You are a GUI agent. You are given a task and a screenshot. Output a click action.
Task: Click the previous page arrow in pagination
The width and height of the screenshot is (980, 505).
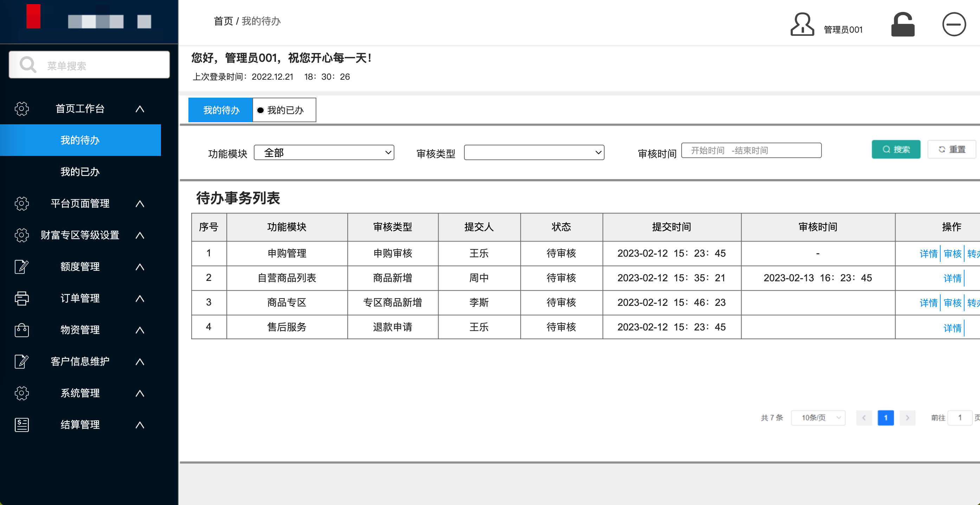coord(864,418)
